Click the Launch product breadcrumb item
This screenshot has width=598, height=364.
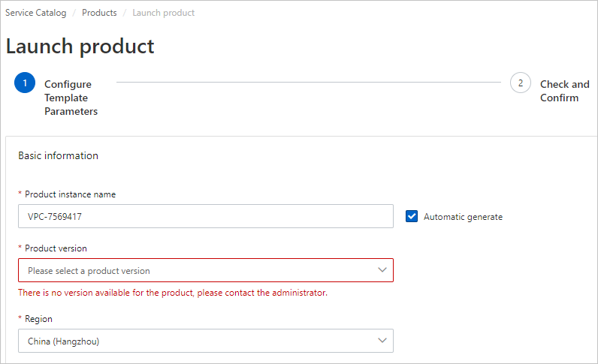163,13
